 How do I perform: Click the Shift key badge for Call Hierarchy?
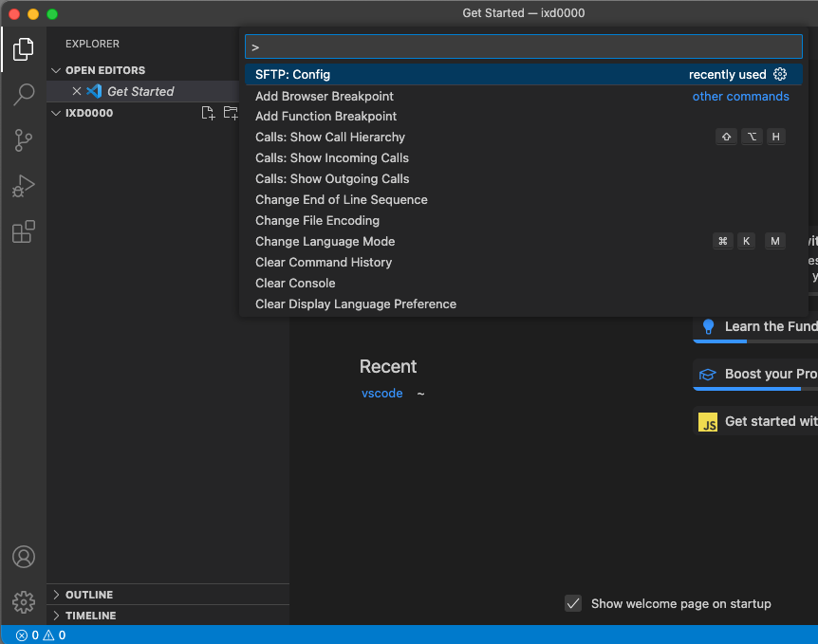[726, 137]
